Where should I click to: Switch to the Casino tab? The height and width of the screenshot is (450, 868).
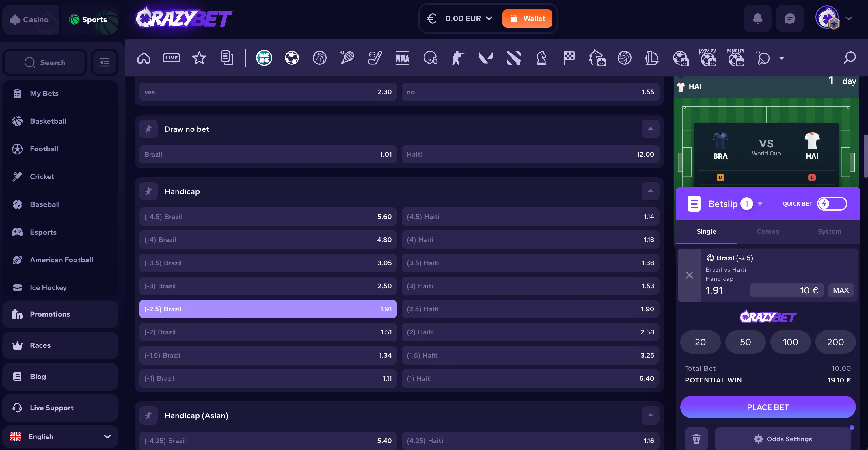(x=31, y=20)
